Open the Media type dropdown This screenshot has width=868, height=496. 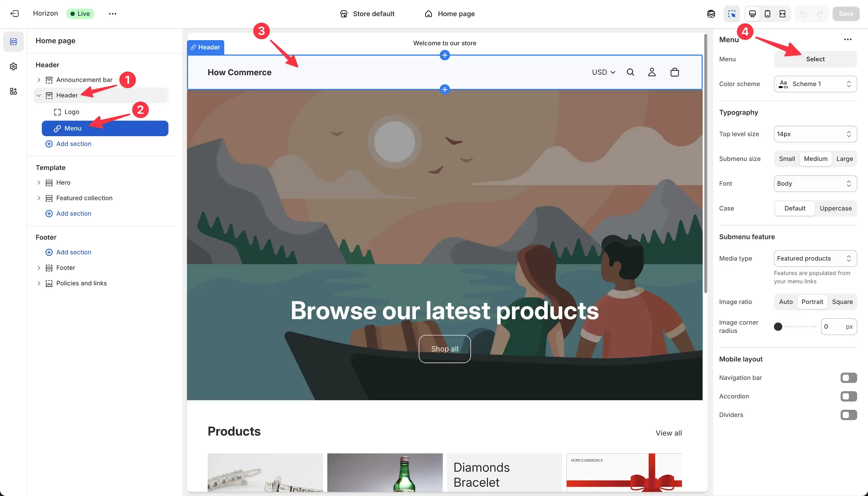click(815, 259)
